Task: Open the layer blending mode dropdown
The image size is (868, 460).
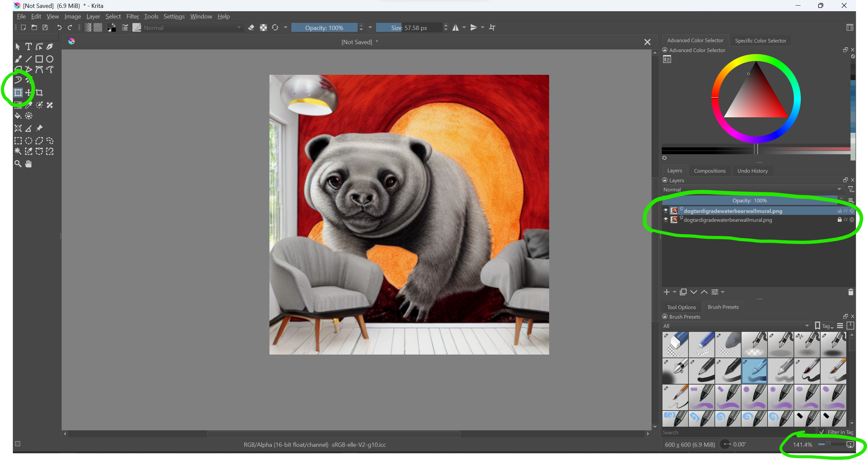Action: tap(752, 189)
